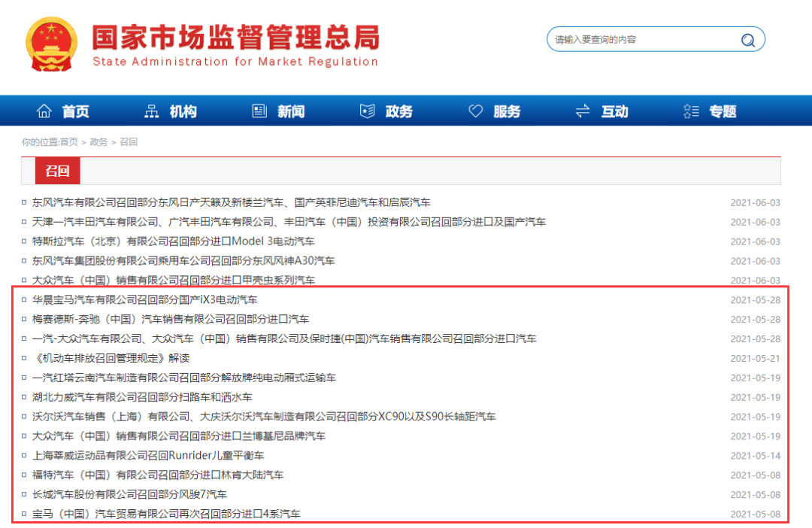Open the Runrider儿童平衡车 recall notice

[x=147, y=456]
